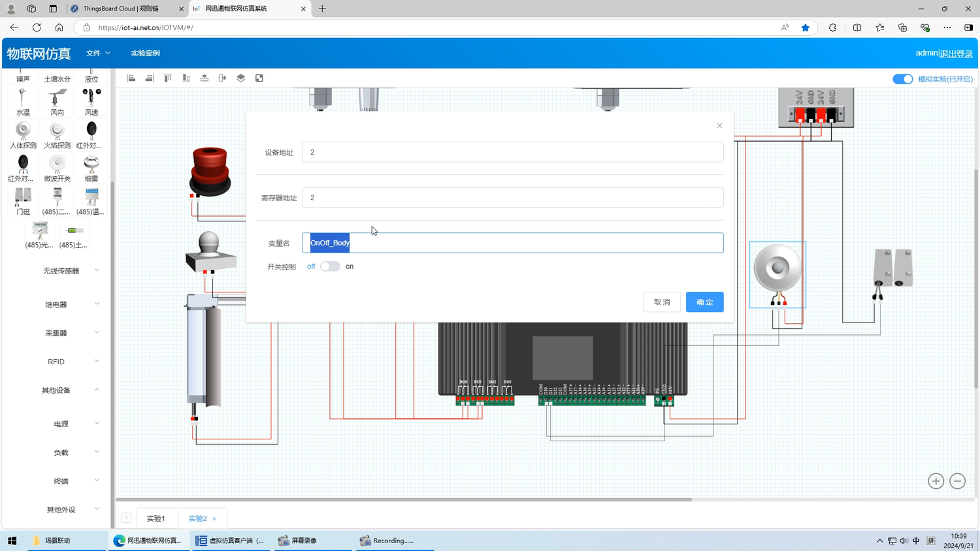Viewport: 980px width, 551px height.
Task: Click the 寄存器地址 input field
Action: [x=512, y=198]
